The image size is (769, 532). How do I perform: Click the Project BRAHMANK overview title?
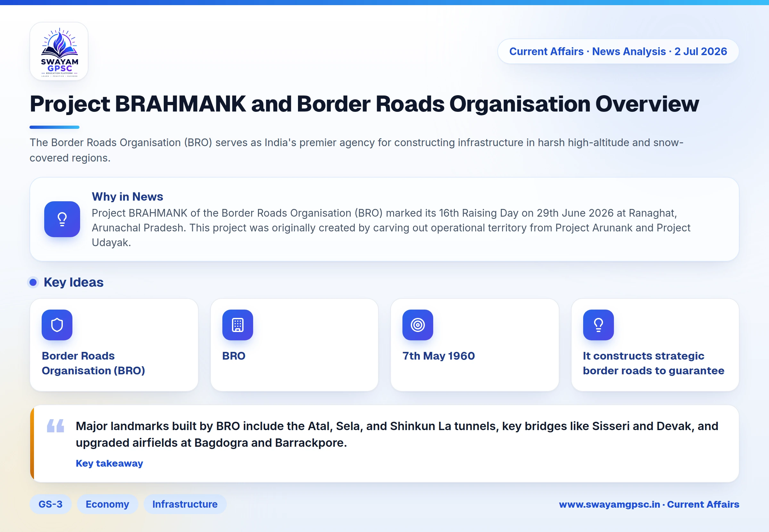pos(364,104)
